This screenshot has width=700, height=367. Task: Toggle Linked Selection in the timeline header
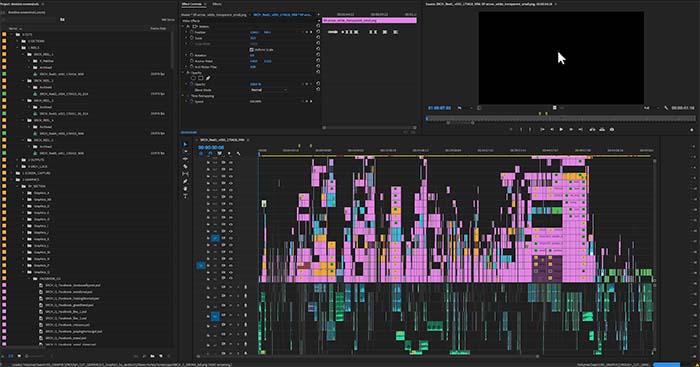pyautogui.click(x=220, y=154)
